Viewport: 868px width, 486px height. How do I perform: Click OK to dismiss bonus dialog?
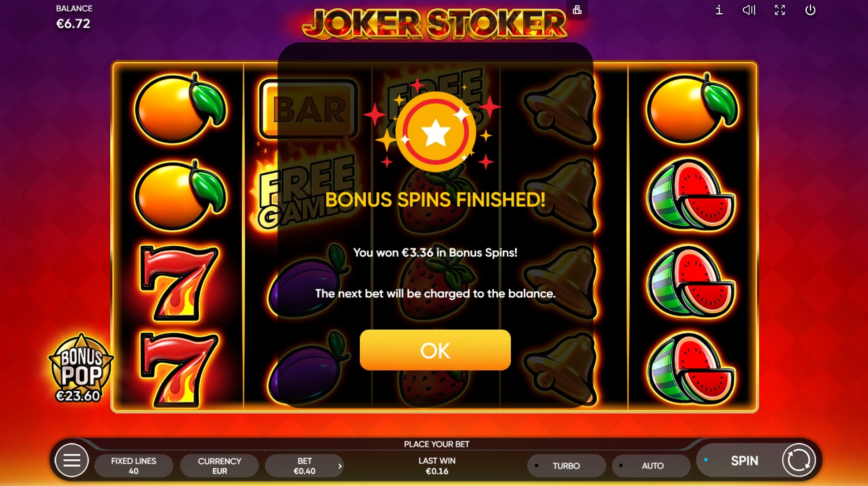click(435, 350)
